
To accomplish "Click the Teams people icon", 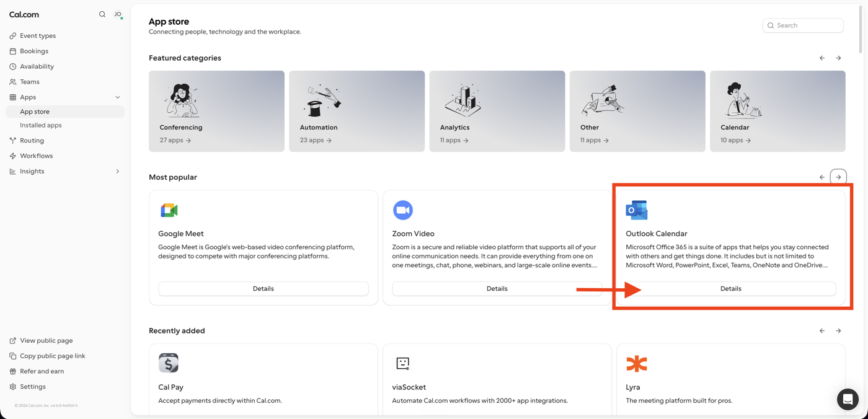I will tap(13, 82).
